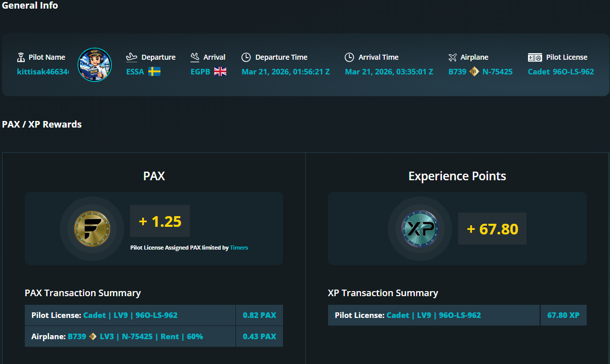Click the Sweden flag icon
Screen dimensions: 610x364
pos(154,71)
